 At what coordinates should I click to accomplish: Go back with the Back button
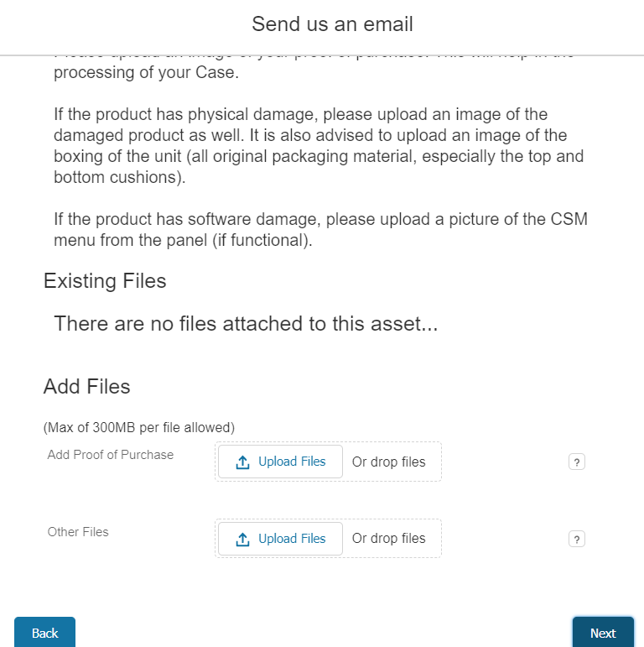pyautogui.click(x=44, y=633)
